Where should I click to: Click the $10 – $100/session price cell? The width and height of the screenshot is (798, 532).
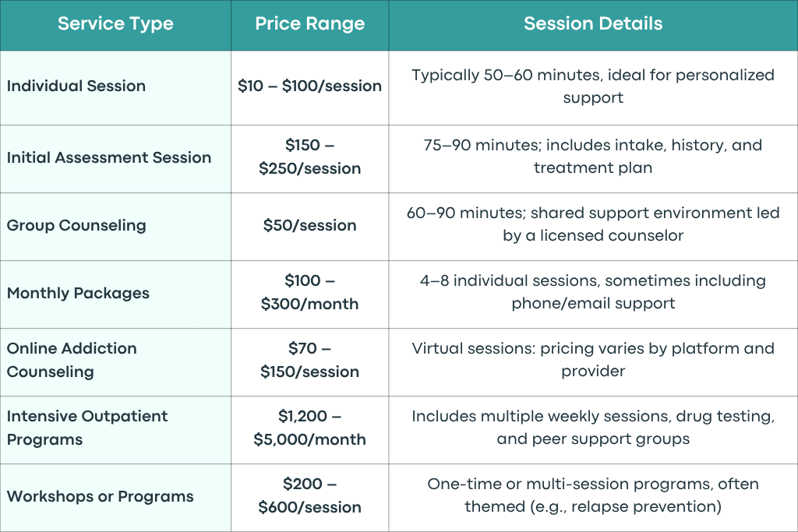[310, 86]
